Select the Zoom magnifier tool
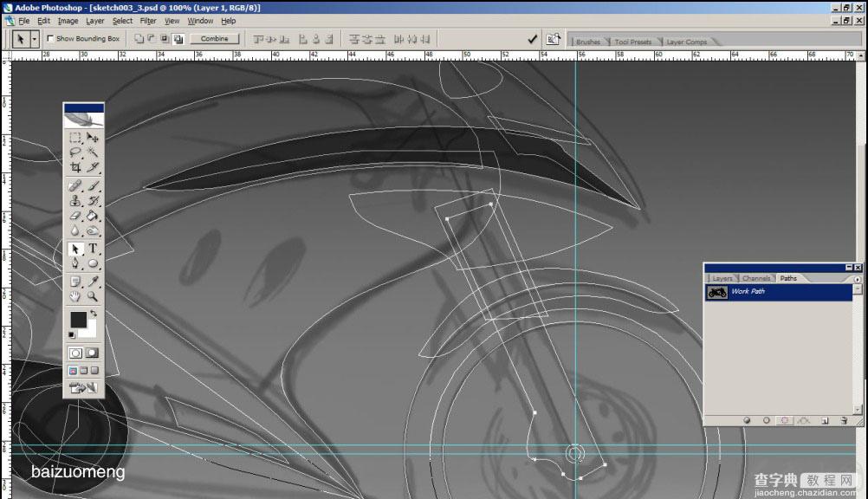The image size is (868, 499). coord(93,296)
